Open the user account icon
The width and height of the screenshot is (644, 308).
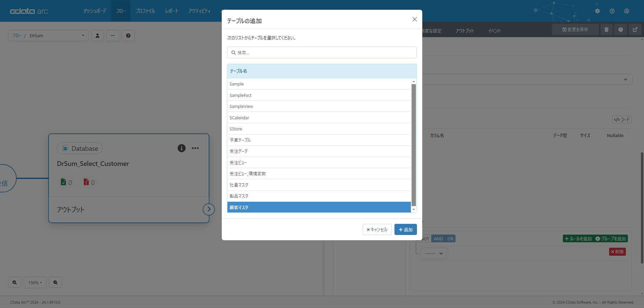coord(627,11)
